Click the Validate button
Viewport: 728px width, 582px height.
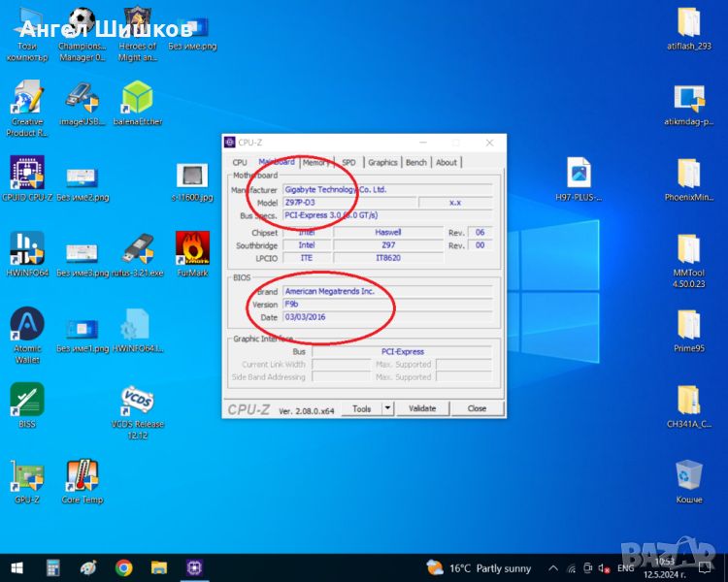tap(422, 408)
